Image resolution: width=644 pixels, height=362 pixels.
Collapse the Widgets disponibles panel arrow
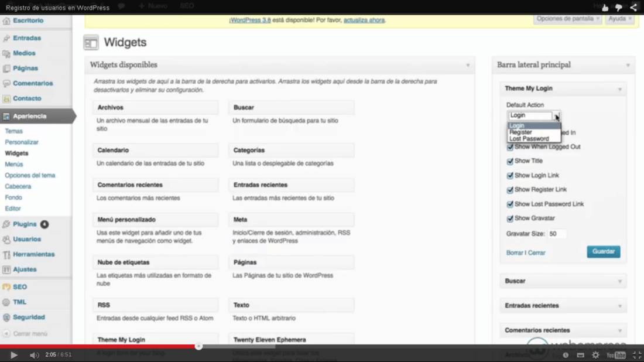click(468, 66)
